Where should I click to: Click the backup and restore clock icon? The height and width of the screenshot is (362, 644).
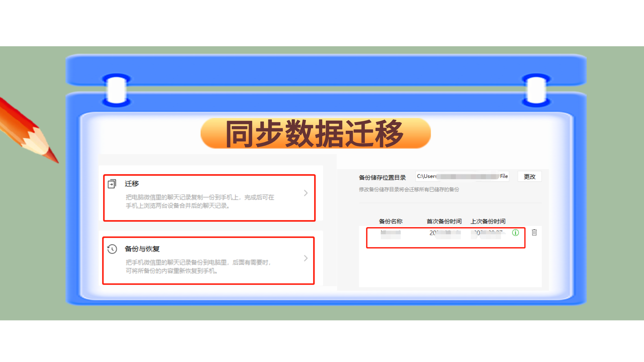point(112,249)
